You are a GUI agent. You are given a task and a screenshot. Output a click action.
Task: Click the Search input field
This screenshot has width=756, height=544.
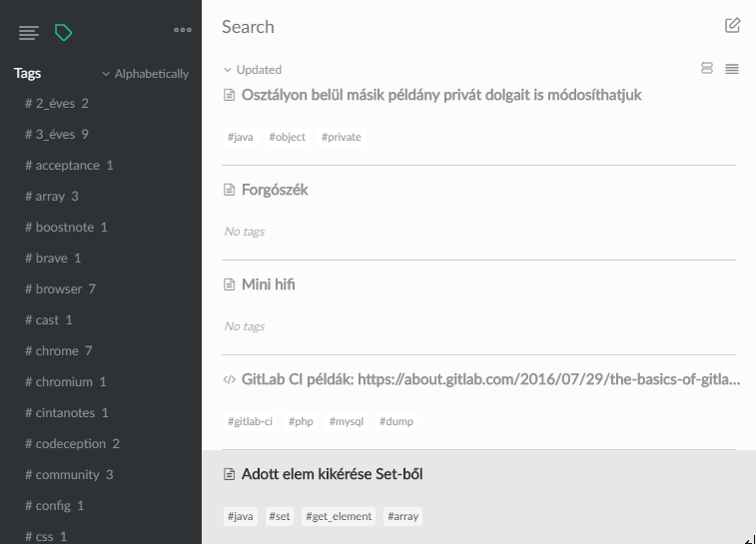click(x=449, y=27)
